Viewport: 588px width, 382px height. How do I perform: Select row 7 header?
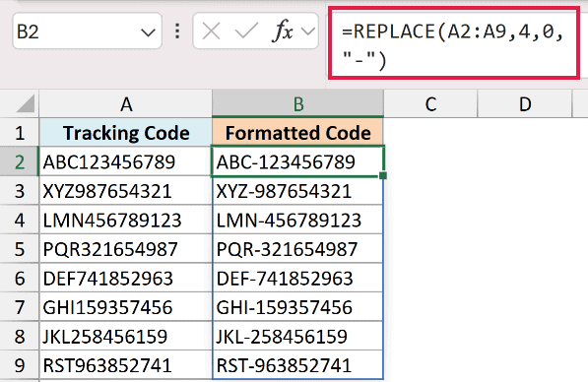(x=20, y=307)
